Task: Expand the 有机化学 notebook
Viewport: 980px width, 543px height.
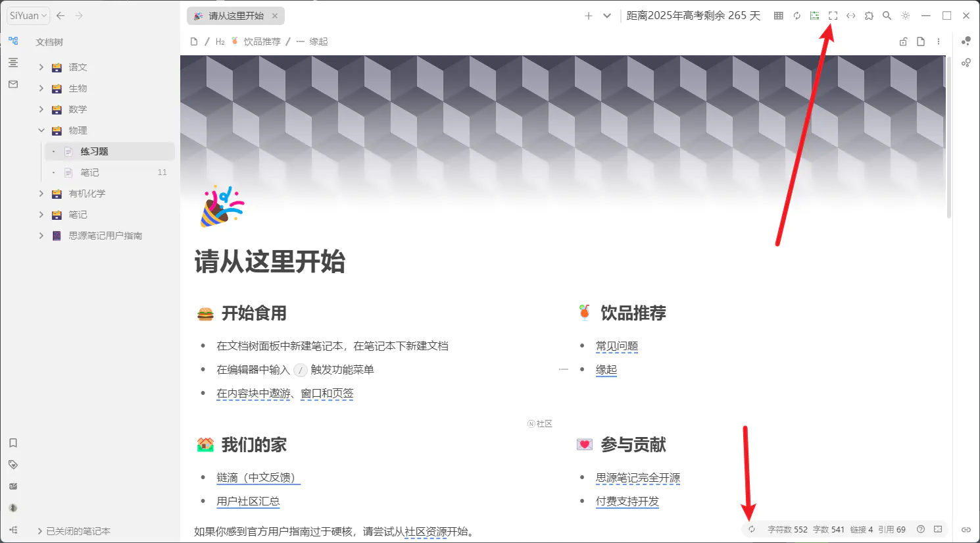Action: pos(41,194)
